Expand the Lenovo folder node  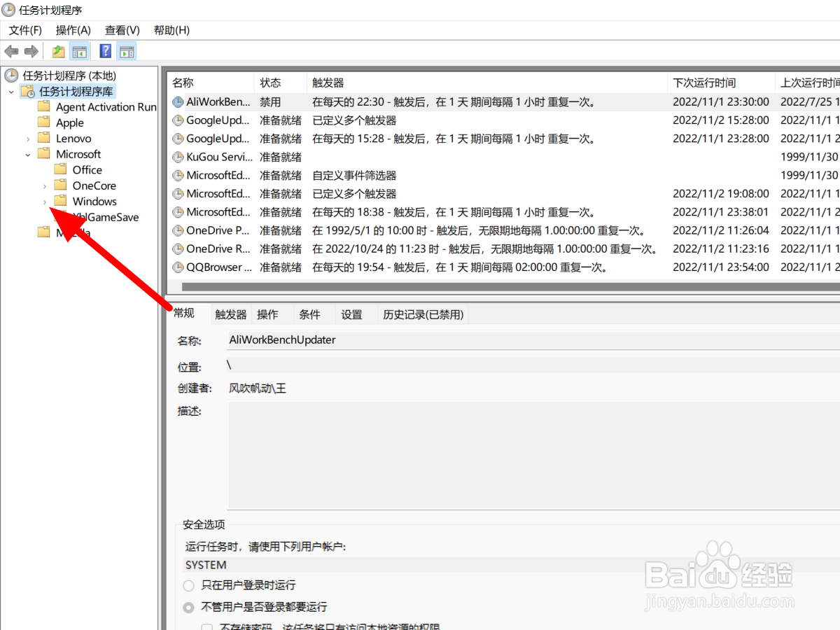point(28,139)
